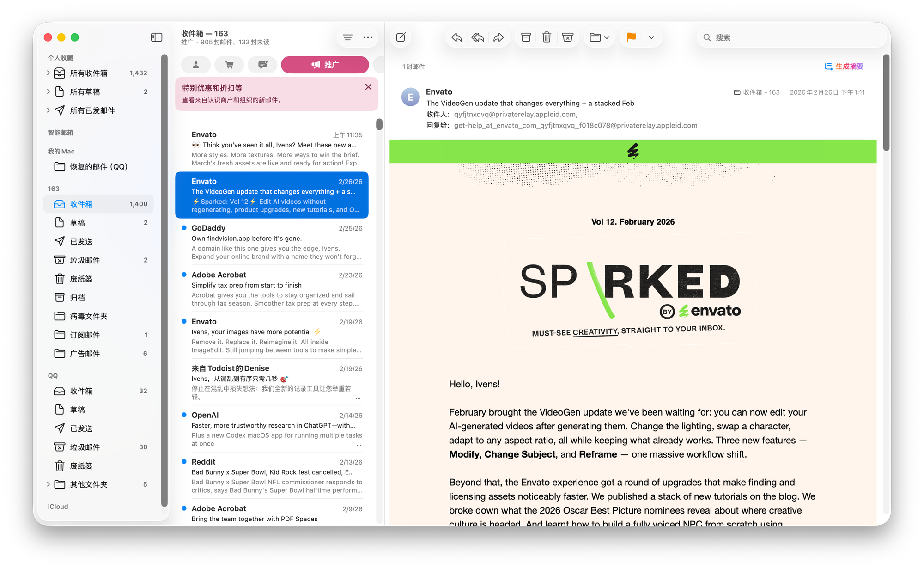This screenshot has width=924, height=569.
Task: Delete the message with trash icon
Action: (x=547, y=37)
